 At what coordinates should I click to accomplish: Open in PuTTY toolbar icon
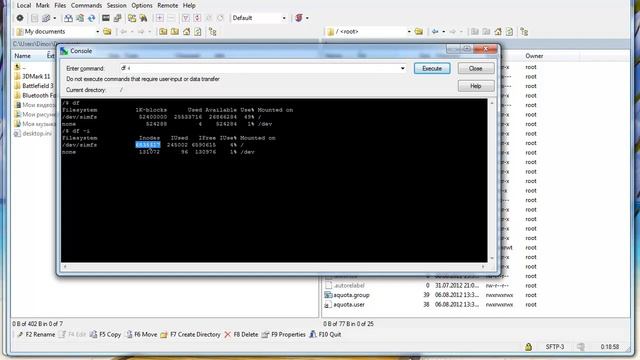click(x=118, y=18)
